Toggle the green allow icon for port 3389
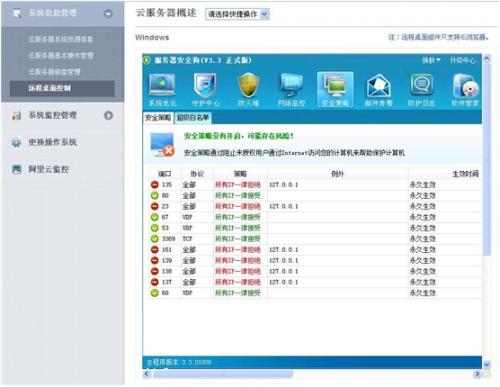This screenshot has width=500, height=387. [154, 239]
